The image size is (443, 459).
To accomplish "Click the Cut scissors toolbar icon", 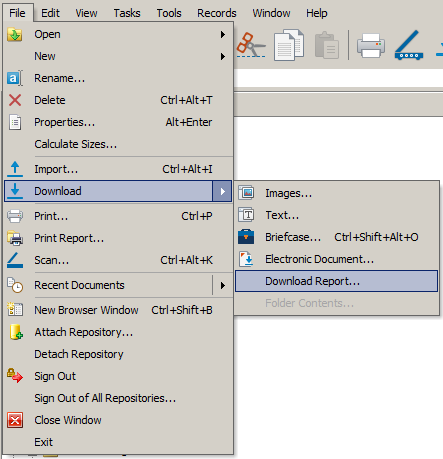I will [251, 45].
